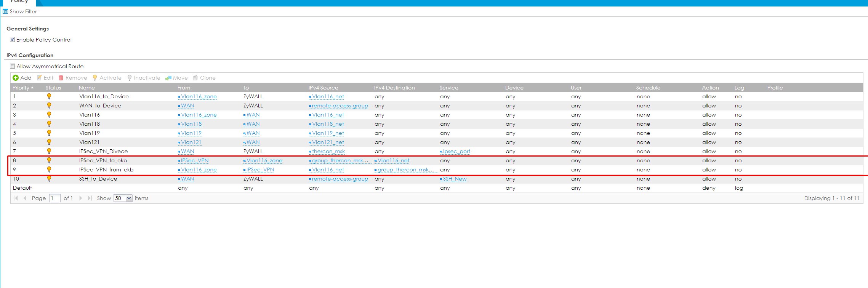This screenshot has height=288, width=868.
Task: Click the Name column header
Action: coord(87,88)
